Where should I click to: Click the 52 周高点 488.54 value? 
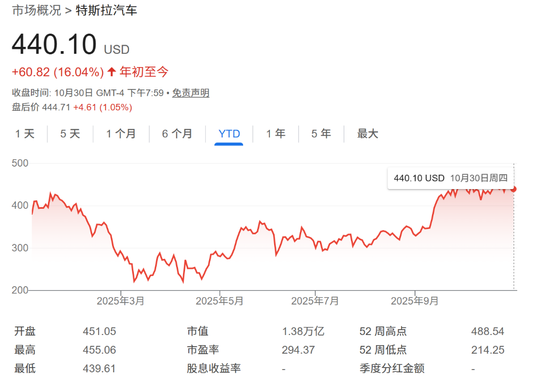click(x=487, y=331)
